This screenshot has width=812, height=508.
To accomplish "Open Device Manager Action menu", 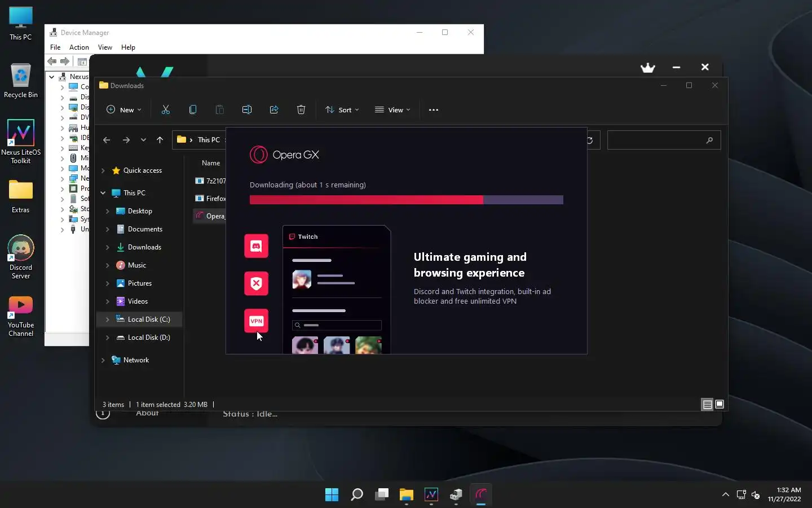I will [79, 47].
